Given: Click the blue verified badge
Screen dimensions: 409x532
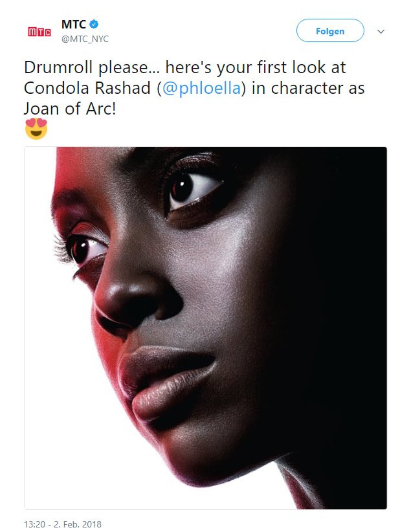Looking at the screenshot, I should tap(94, 25).
